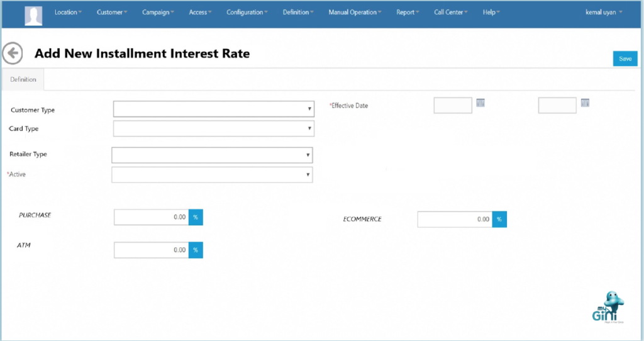Click the 'ECOMMERCE' label
This screenshot has height=341, width=644.
[x=362, y=220]
